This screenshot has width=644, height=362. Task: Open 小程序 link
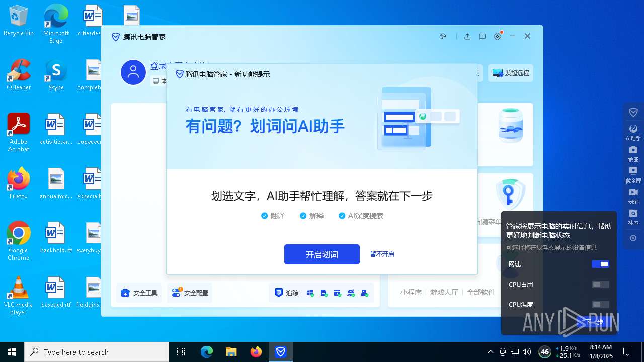411,292
